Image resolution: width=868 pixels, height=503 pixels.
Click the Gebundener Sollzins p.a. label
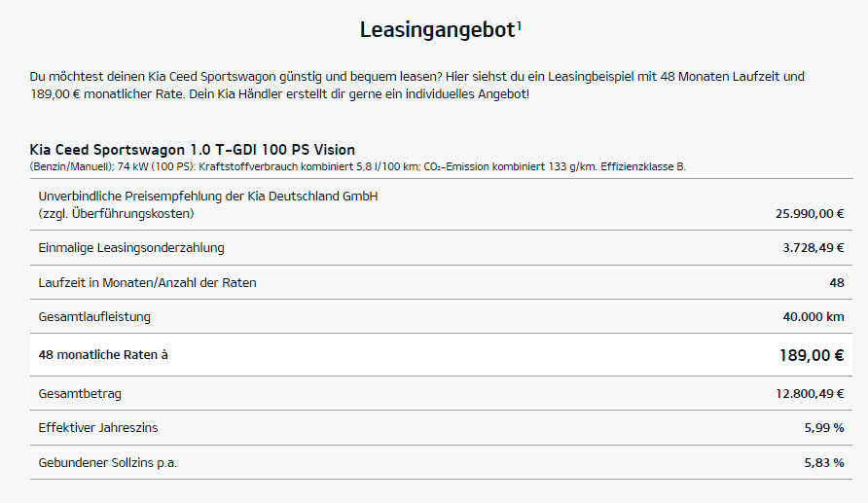(108, 462)
